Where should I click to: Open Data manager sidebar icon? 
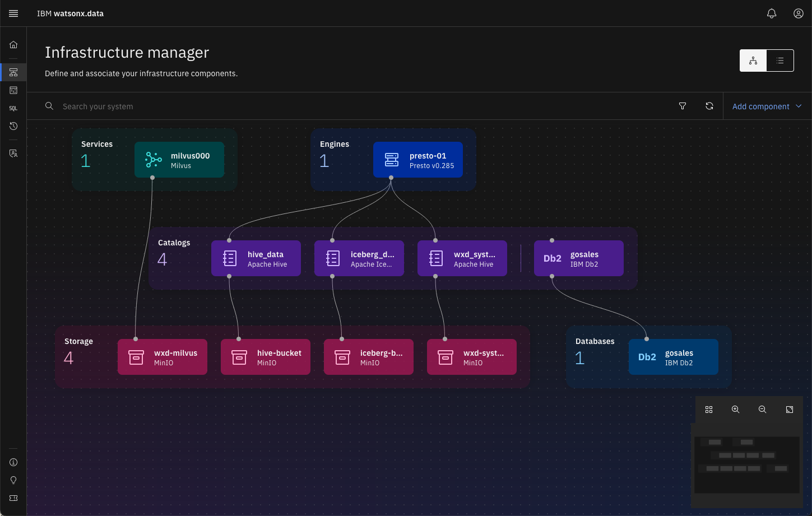coord(13,90)
